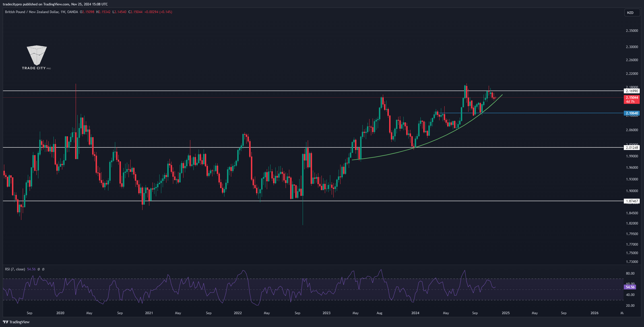Click the 1.93000 price axis tick
Screen dimensions: 644x327
[632, 179]
